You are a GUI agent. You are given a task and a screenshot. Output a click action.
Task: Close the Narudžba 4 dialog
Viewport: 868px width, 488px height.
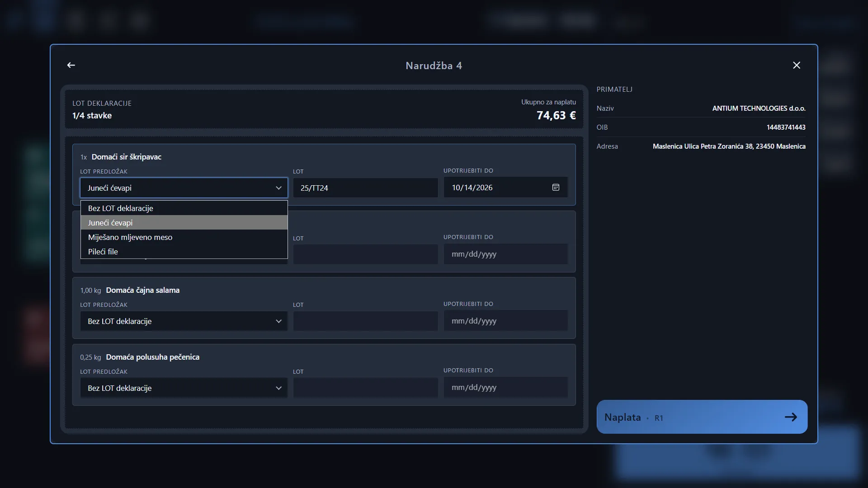(797, 65)
